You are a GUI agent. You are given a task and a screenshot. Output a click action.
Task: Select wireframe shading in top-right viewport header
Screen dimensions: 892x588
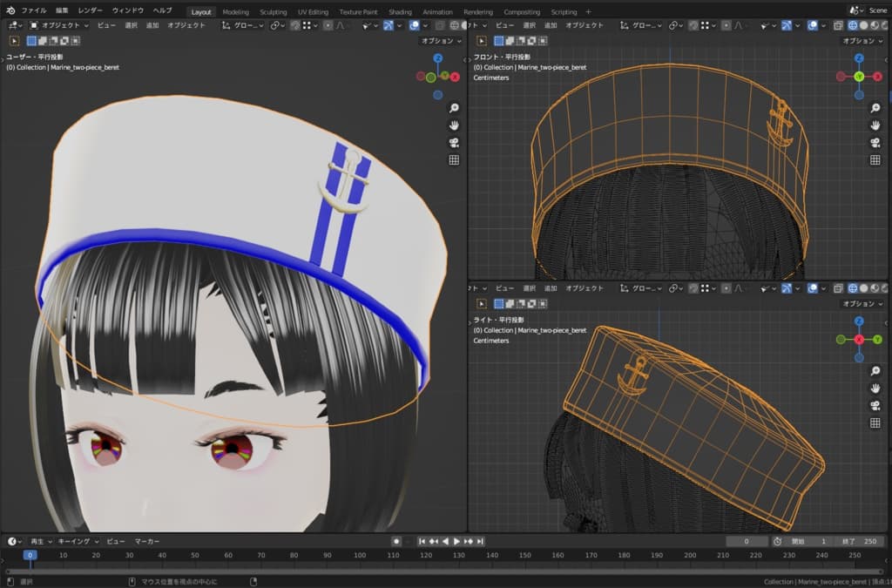point(853,25)
